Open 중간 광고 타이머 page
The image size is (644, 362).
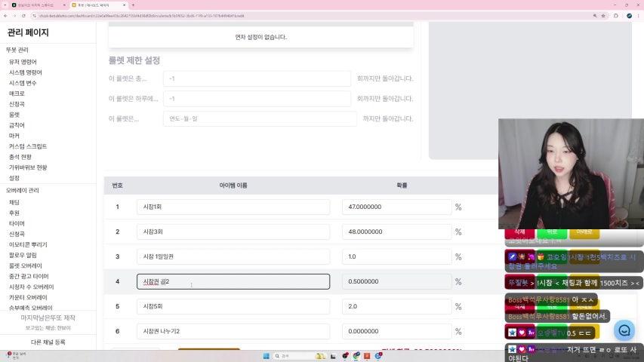(x=29, y=276)
